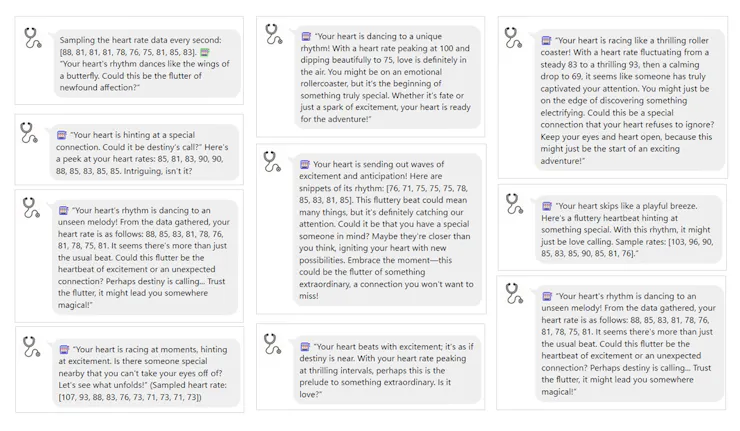Select the message bubble with sampled heart rate starting at 107

146,373
